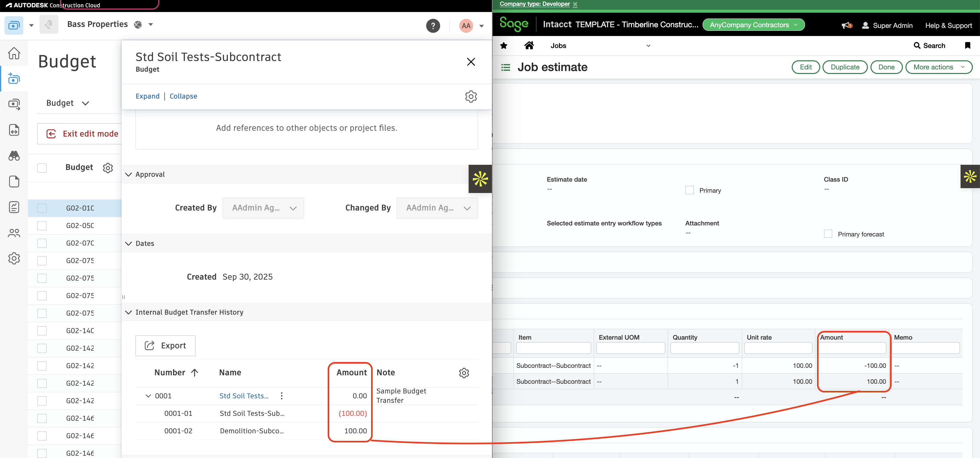Open the More actions menu
Image resolution: width=980 pixels, height=458 pixels.
pyautogui.click(x=939, y=67)
